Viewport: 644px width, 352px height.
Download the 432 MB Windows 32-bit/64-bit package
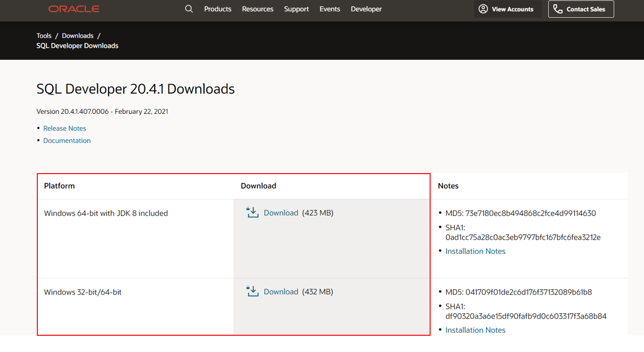[281, 292]
